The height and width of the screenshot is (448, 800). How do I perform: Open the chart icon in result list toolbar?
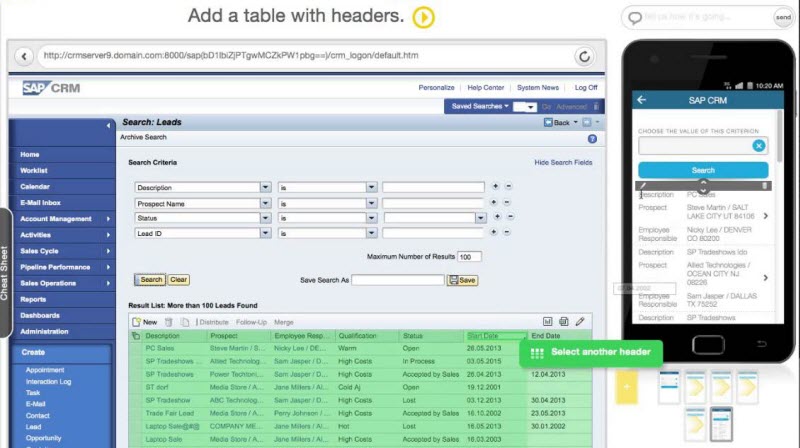(x=547, y=321)
